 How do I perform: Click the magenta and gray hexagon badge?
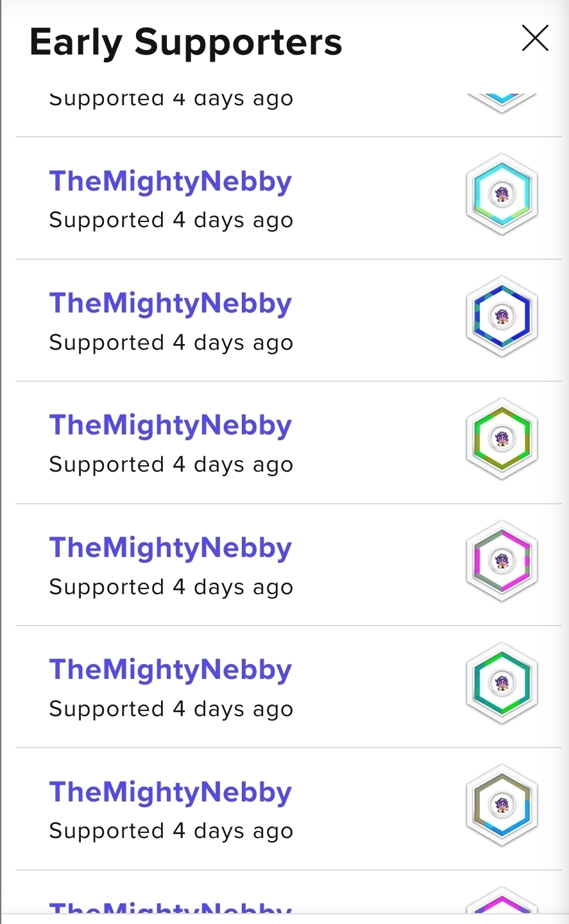502,561
